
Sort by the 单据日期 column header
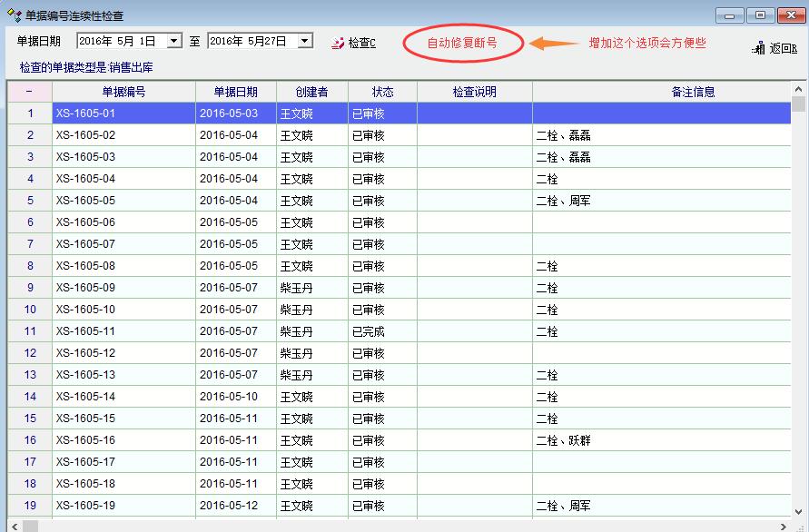click(235, 92)
